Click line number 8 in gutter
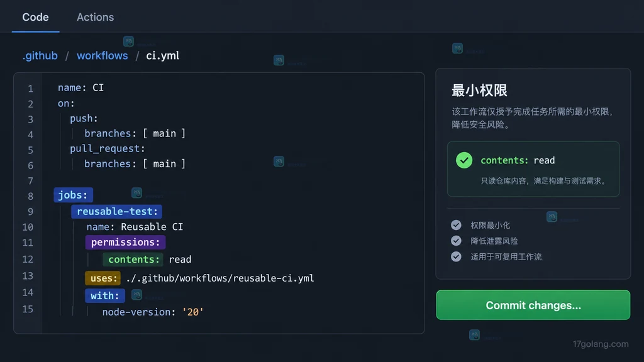644x362 pixels. pos(30,196)
